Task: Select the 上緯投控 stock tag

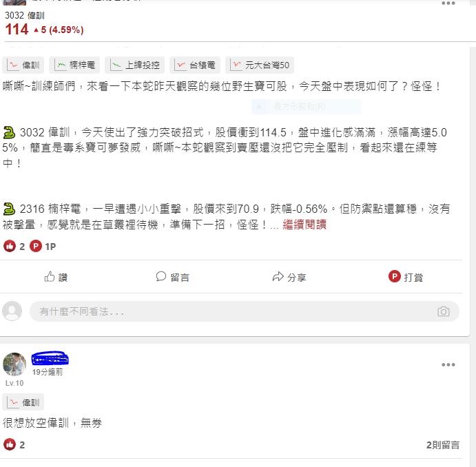Action: [134, 65]
